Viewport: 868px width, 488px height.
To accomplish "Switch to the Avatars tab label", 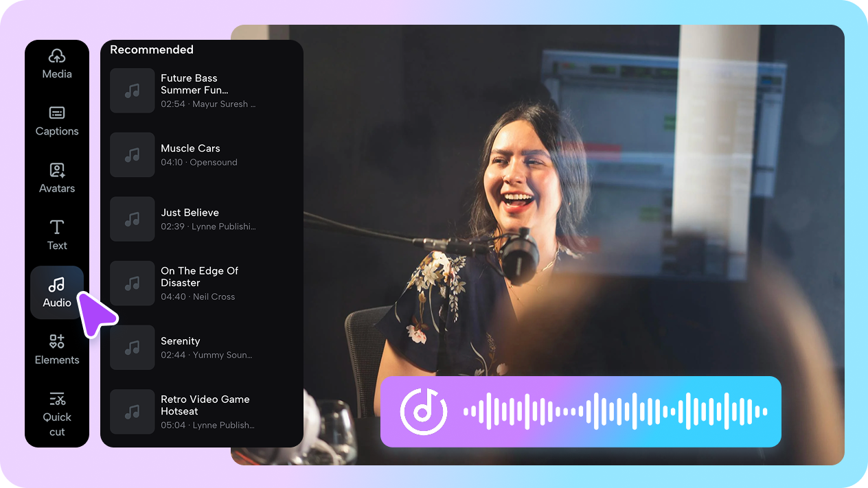I will pos(57,188).
